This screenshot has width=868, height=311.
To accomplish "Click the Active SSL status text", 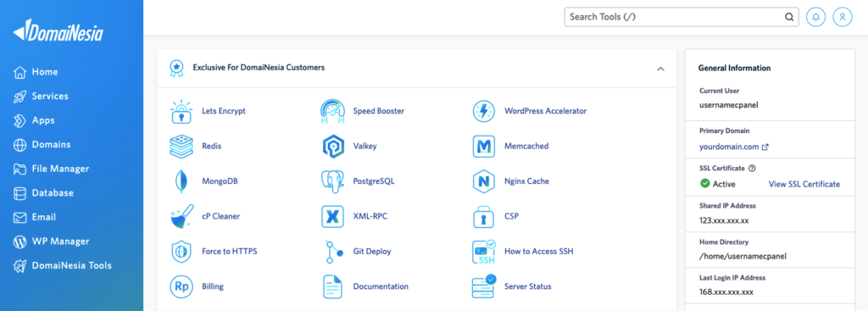I will pyautogui.click(x=724, y=184).
